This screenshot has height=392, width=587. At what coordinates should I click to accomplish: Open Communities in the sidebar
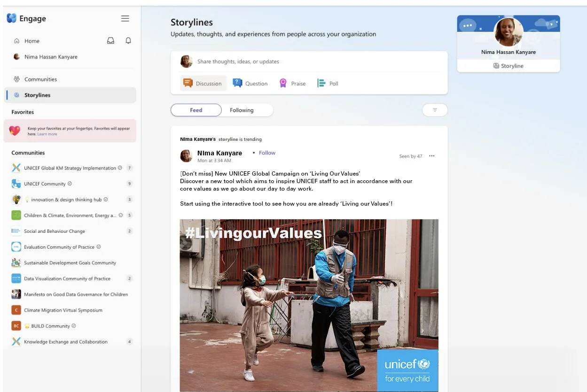pos(40,79)
